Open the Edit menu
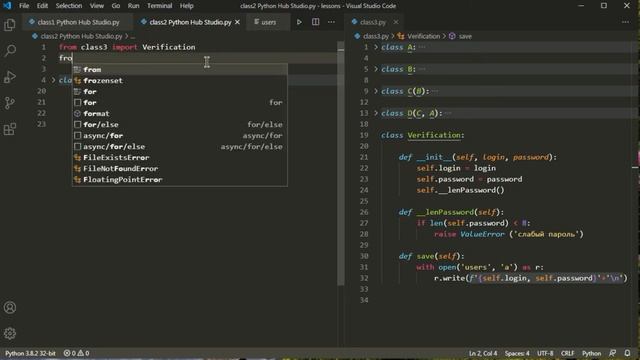The height and width of the screenshot is (360, 640). pos(42,6)
